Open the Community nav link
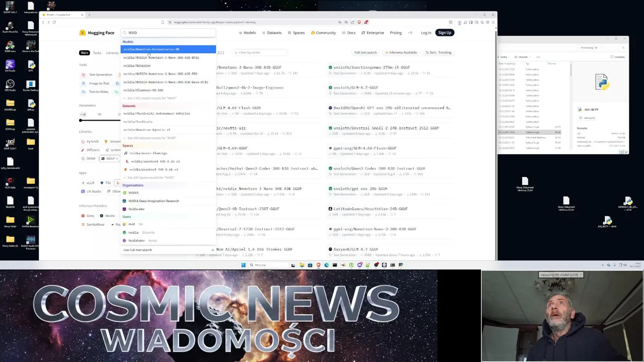Viewport: 644px width, 362px height. coord(323,33)
